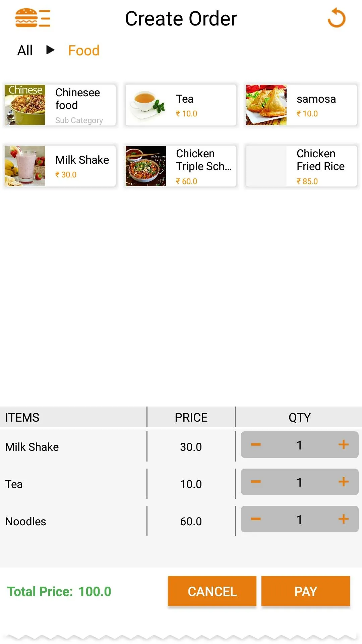Decrease Noodles quantity with minus icon
The height and width of the screenshot is (644, 362).
[x=256, y=519]
